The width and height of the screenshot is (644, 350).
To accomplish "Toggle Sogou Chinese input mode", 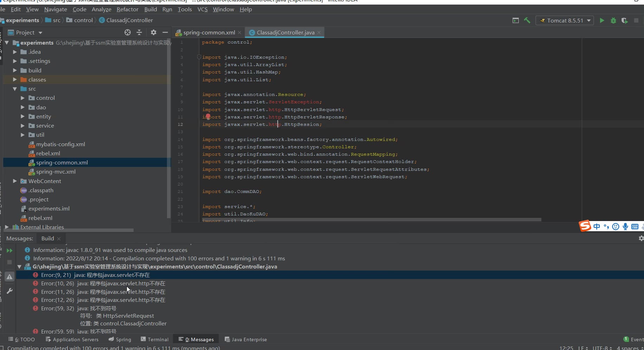I will coord(597,226).
